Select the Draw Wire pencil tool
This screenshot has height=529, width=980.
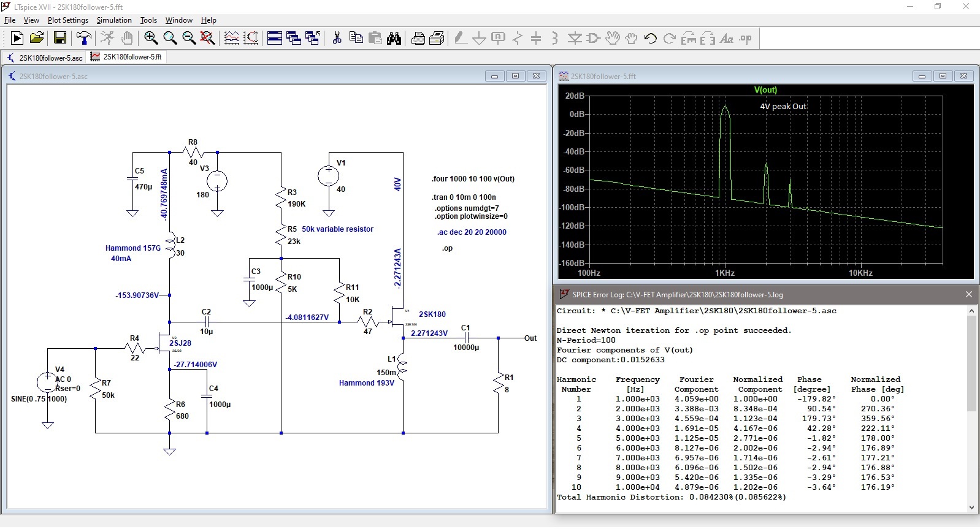[460, 38]
